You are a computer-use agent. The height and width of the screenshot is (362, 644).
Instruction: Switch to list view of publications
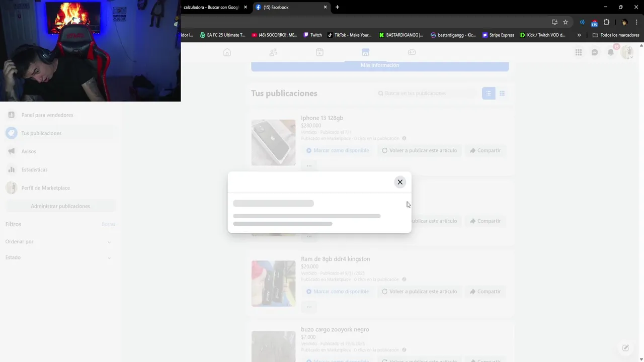tap(489, 94)
